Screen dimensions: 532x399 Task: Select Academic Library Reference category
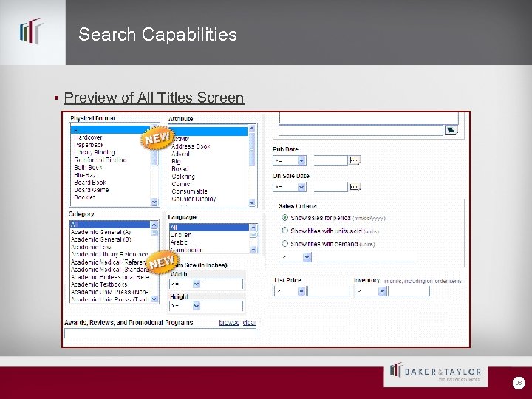click(109, 254)
